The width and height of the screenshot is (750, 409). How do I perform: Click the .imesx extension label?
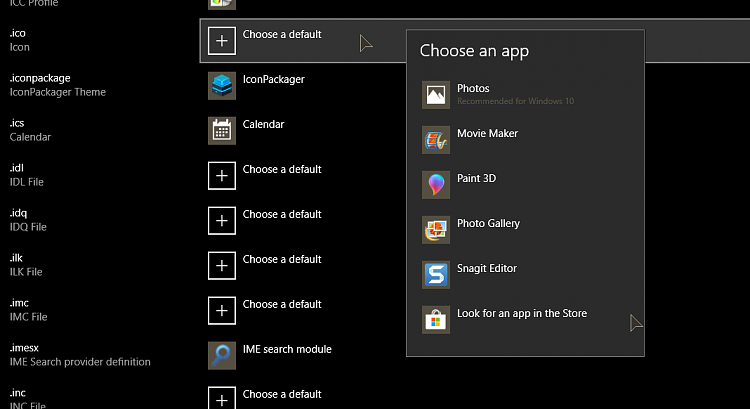[24, 348]
